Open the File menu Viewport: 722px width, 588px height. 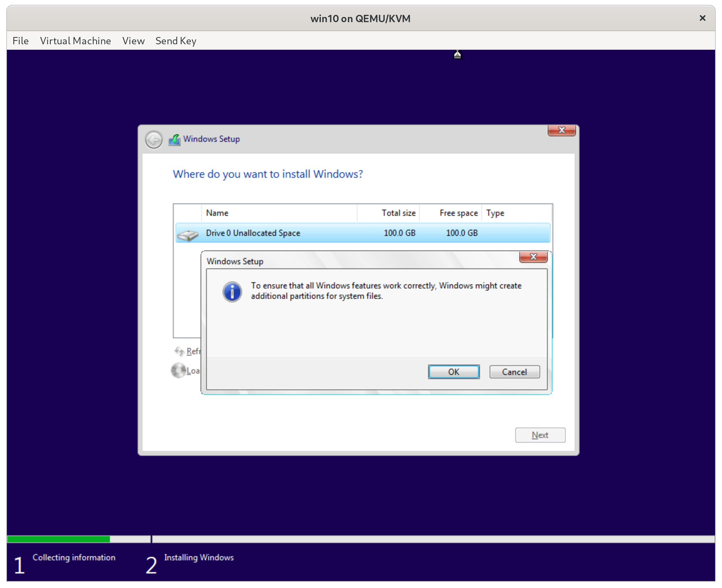pyautogui.click(x=20, y=41)
